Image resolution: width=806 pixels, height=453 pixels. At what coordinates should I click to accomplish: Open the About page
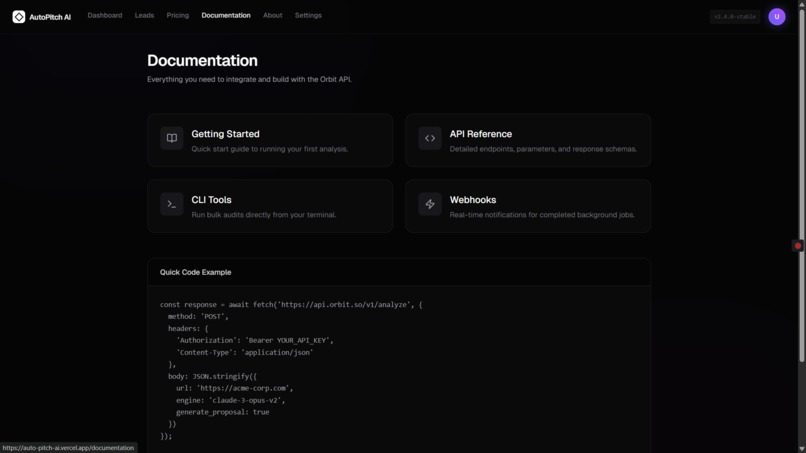[272, 15]
